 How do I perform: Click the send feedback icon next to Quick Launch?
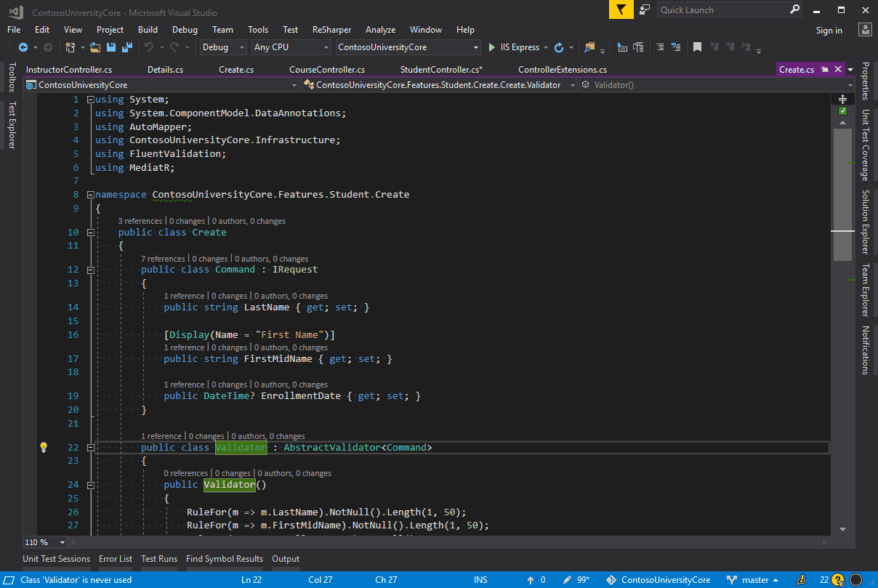tap(644, 9)
